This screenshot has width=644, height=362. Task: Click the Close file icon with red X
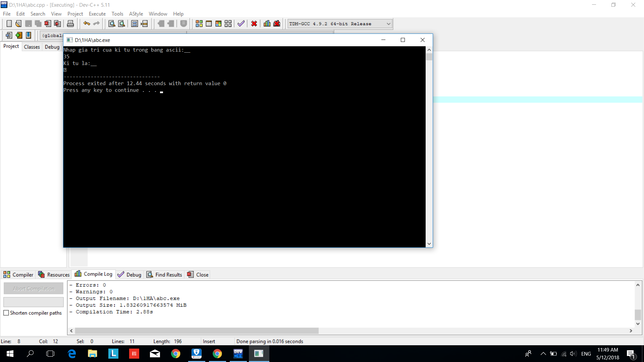[48, 23]
